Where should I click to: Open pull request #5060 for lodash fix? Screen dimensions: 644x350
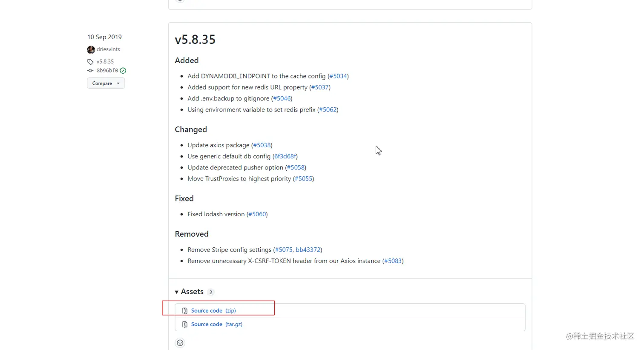[x=257, y=214]
